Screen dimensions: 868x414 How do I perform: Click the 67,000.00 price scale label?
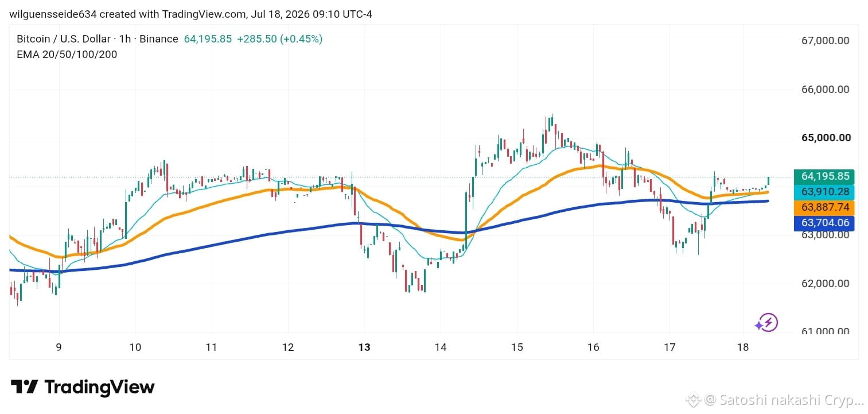click(825, 41)
